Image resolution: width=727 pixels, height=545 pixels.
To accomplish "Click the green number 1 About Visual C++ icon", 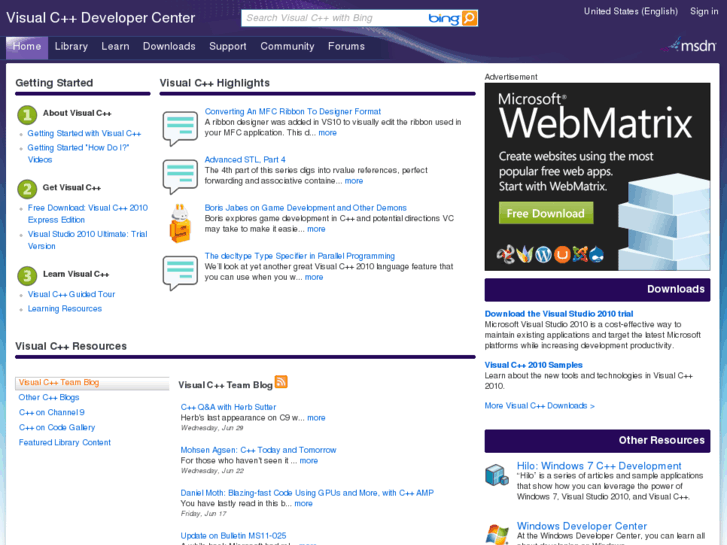I will tap(27, 115).
